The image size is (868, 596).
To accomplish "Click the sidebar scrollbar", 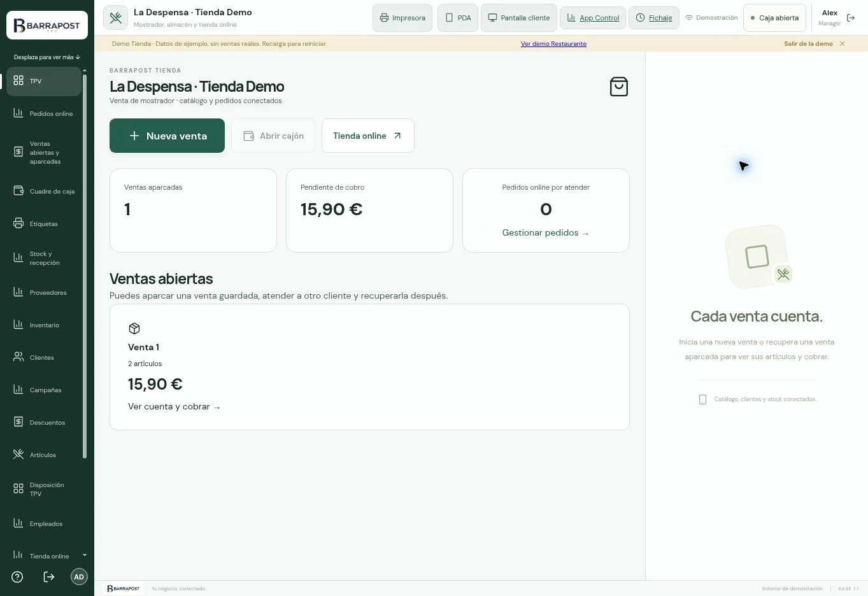I will (x=85, y=266).
